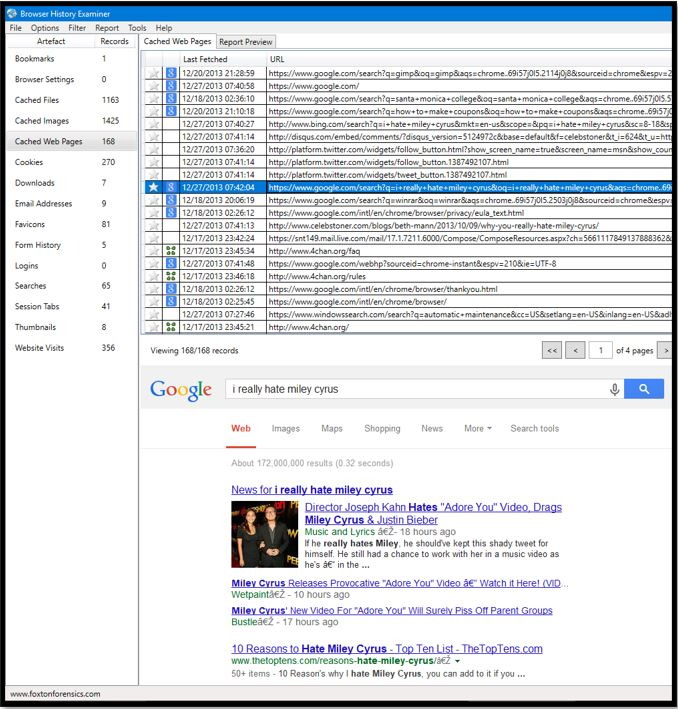Unstar the selected 12/27/2013 07:42:04 row
This screenshot has height=709, width=678.
tap(154, 187)
